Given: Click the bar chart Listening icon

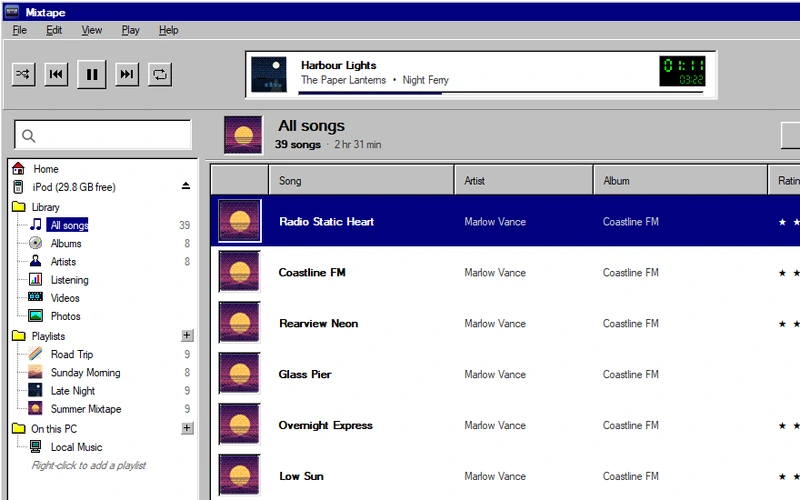Looking at the screenshot, I should point(36,280).
